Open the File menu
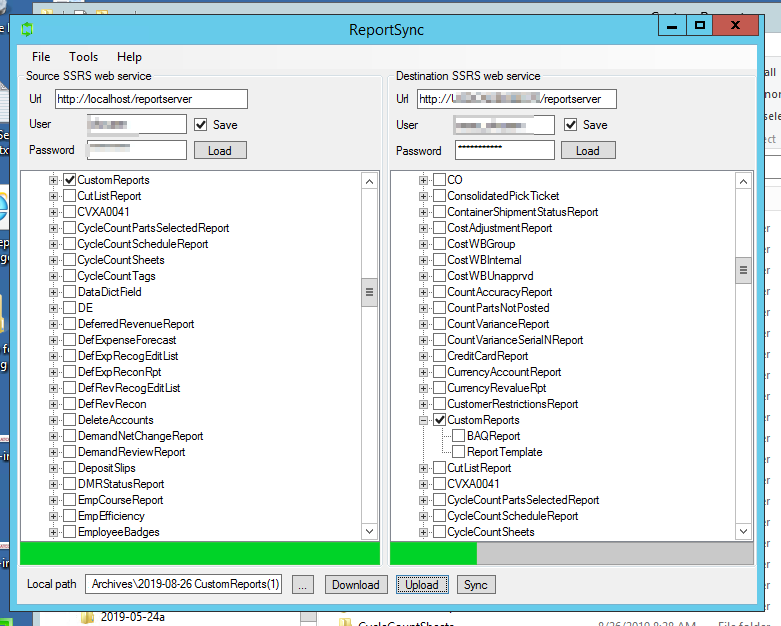781x626 pixels. tap(41, 57)
